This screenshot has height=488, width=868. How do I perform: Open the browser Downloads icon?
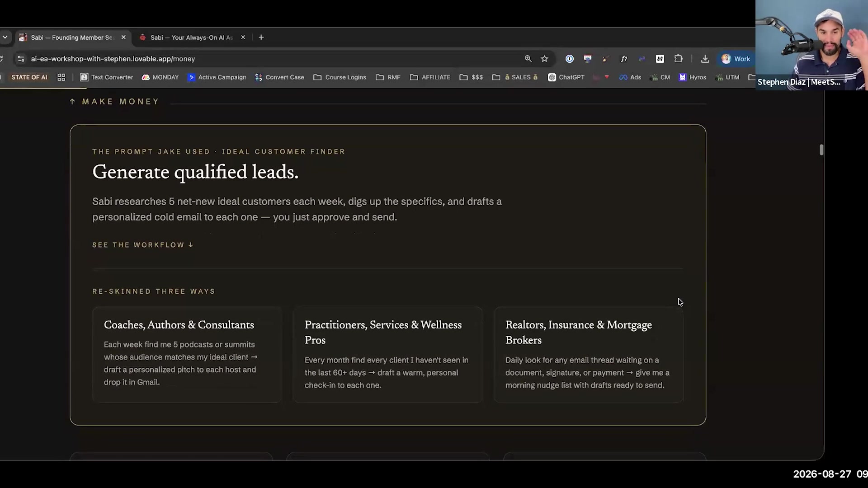click(705, 59)
